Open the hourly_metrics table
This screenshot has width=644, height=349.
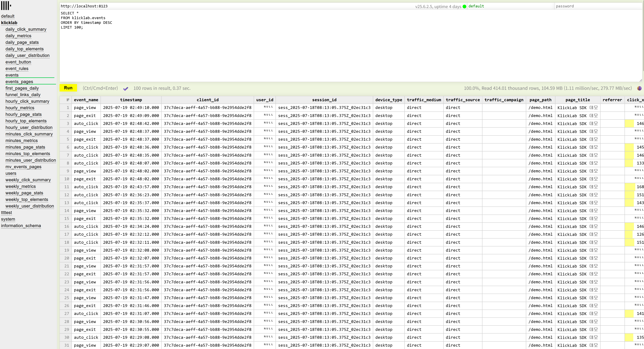pos(20,108)
